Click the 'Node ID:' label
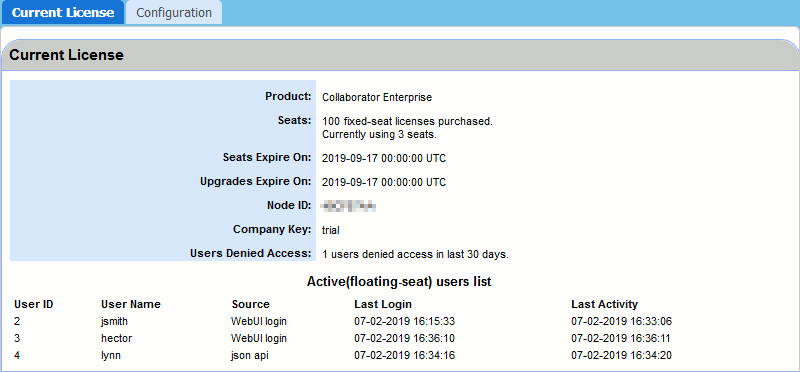The height and width of the screenshot is (372, 800). coord(288,205)
